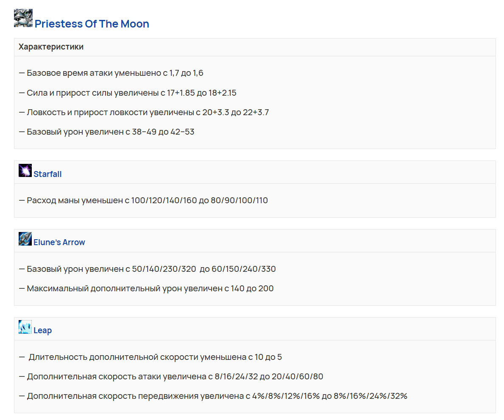Open the Starfall ability link

pos(47,174)
